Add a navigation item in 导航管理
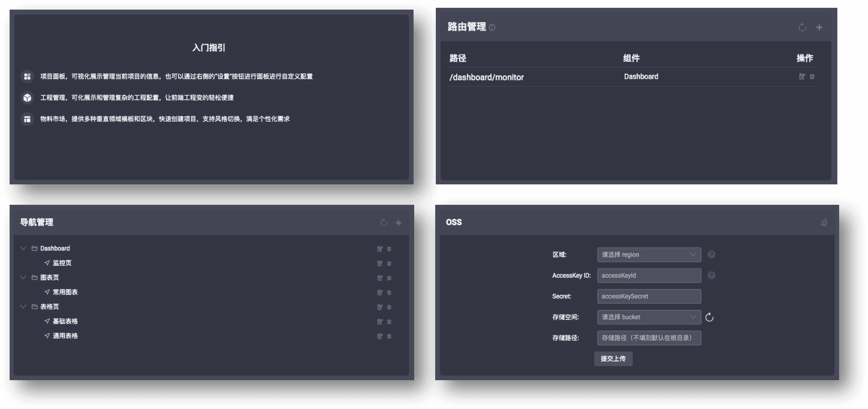 coord(398,223)
